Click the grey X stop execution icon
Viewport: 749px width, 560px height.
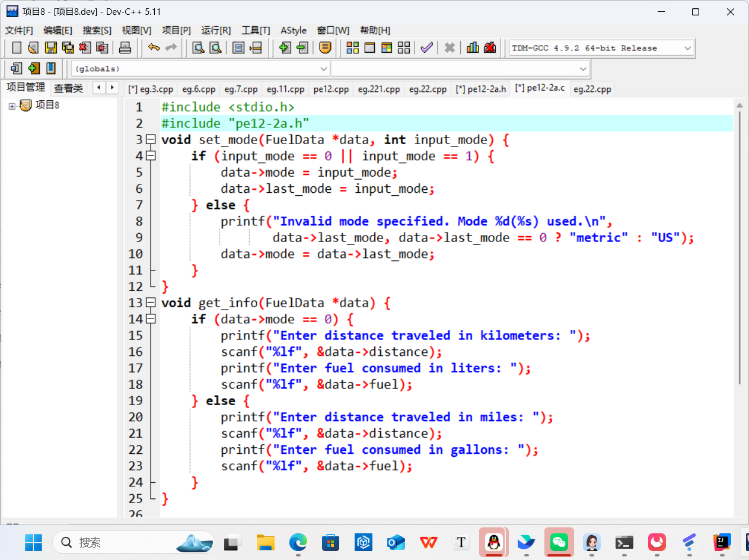click(x=450, y=48)
